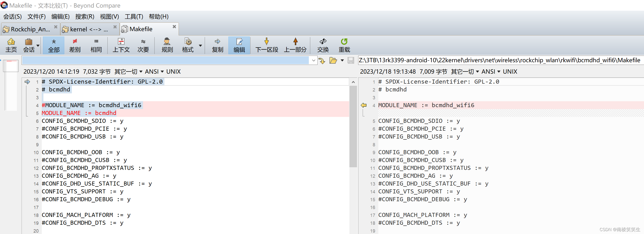The height and width of the screenshot is (234, 644).
Task: Click the 复制 copy toolbar button
Action: pyautogui.click(x=218, y=45)
